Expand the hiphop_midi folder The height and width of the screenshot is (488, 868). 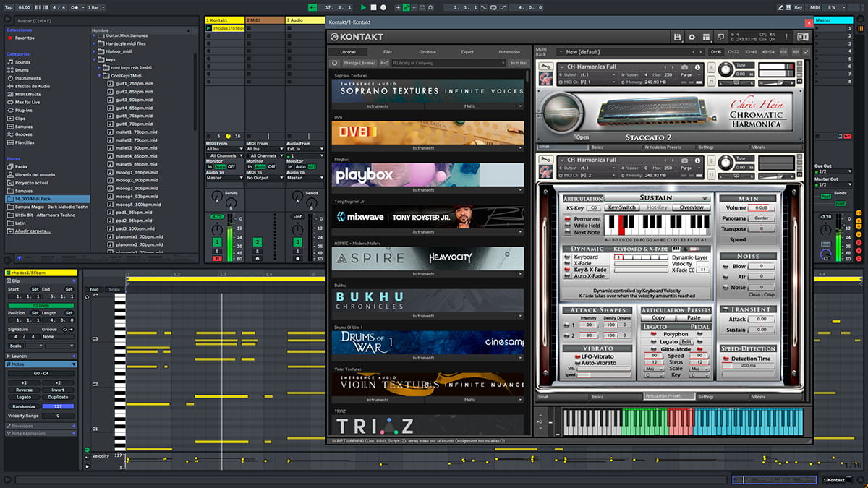95,51
